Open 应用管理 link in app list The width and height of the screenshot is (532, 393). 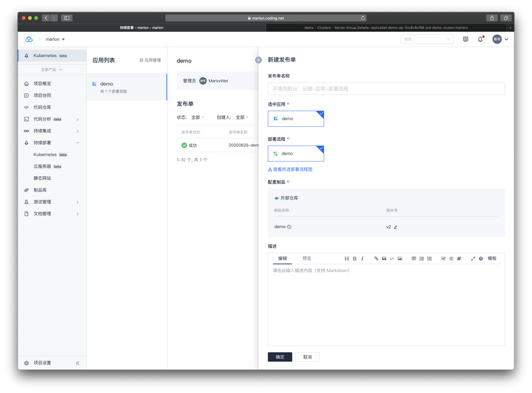coord(150,60)
